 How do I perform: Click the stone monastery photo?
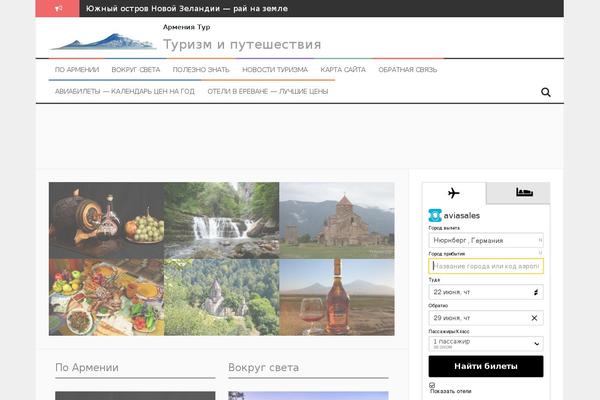coord(337,220)
